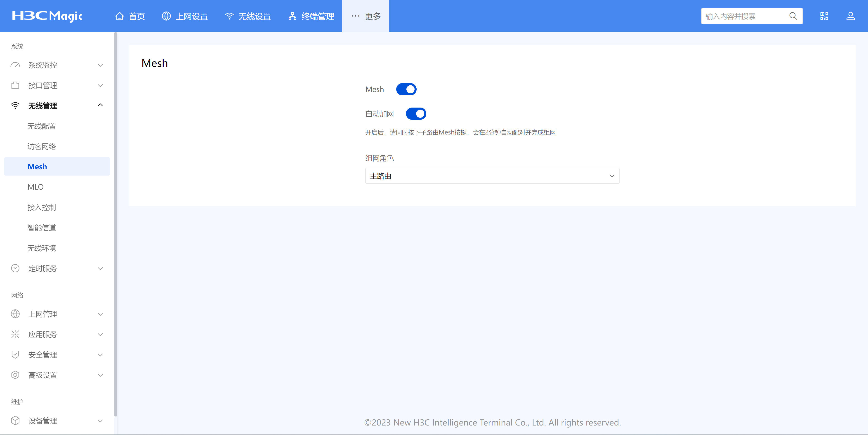Expand the 系统监控 section chevron
The height and width of the screenshot is (435, 868).
point(100,65)
